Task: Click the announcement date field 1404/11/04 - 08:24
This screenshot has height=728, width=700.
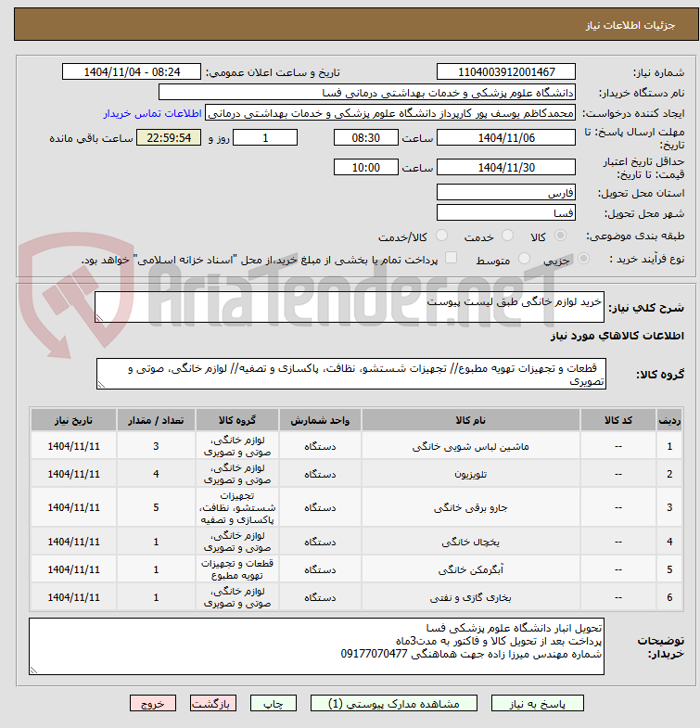Action: [132, 72]
